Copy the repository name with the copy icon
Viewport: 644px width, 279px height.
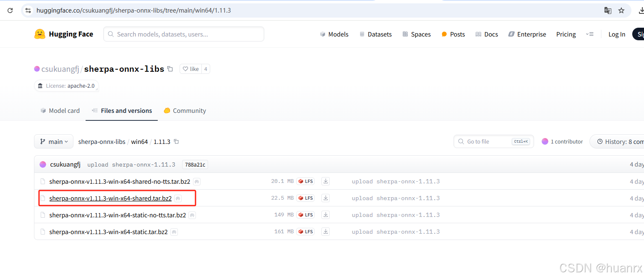170,69
